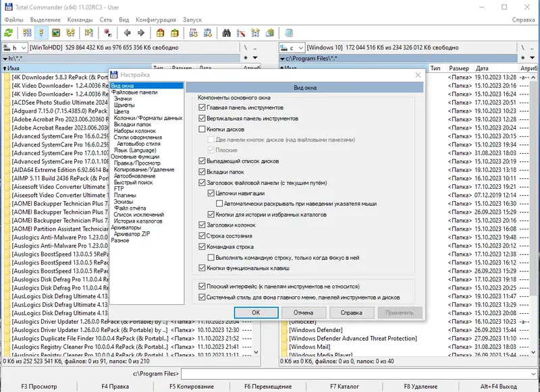Open the left panel drive h dropdown
Image resolution: width=540 pixels, height=392 pixels.
click(14, 47)
